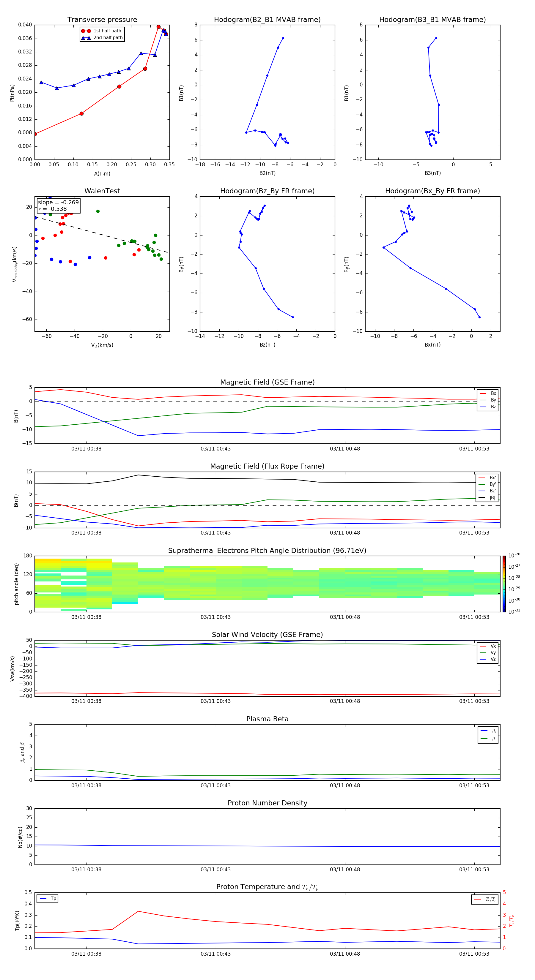Screen dimensions: 535x980
Task: Click the "pitch angle (deg)" axis label
Action: point(16,584)
